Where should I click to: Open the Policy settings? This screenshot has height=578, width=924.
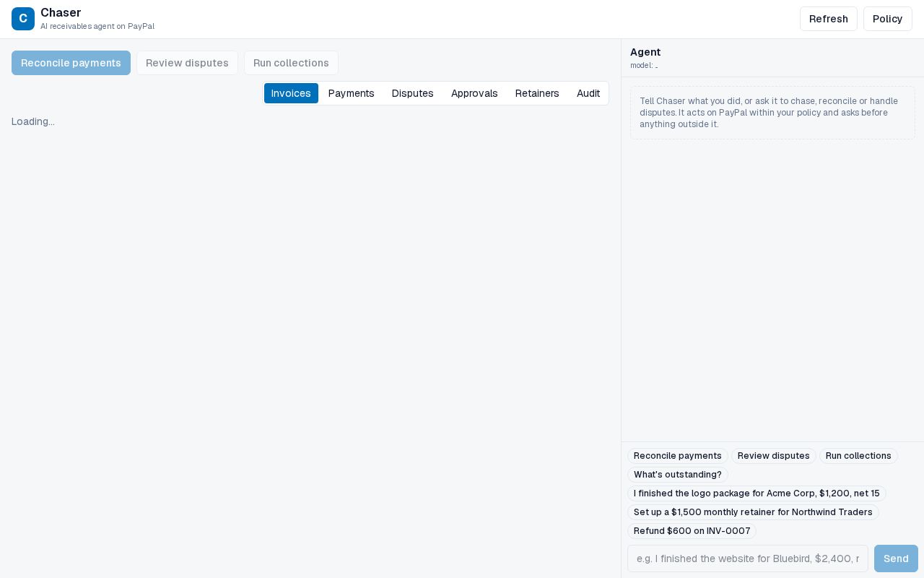point(888,19)
